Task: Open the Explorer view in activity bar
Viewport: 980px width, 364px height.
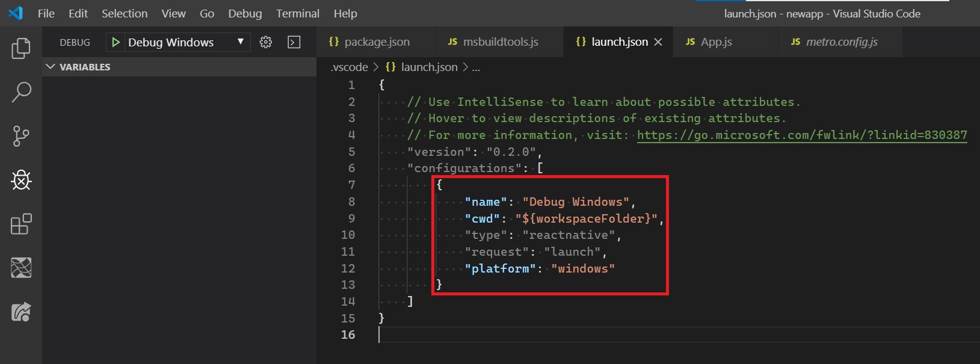Action: coord(21,48)
